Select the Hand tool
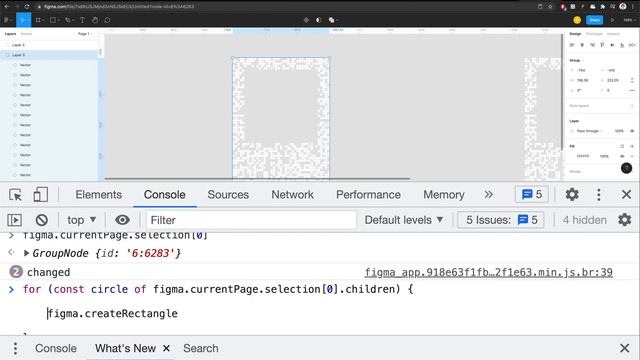This screenshot has height=360, width=640. [95, 20]
